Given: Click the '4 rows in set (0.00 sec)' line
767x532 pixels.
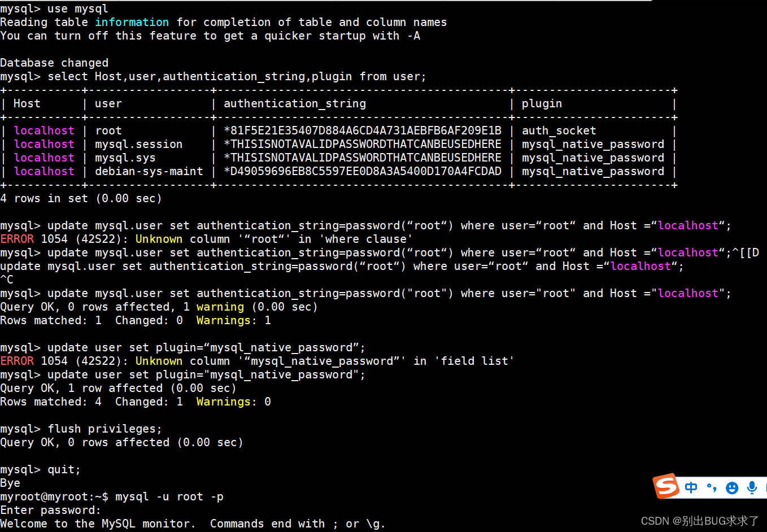Looking at the screenshot, I should pyautogui.click(x=81, y=198).
